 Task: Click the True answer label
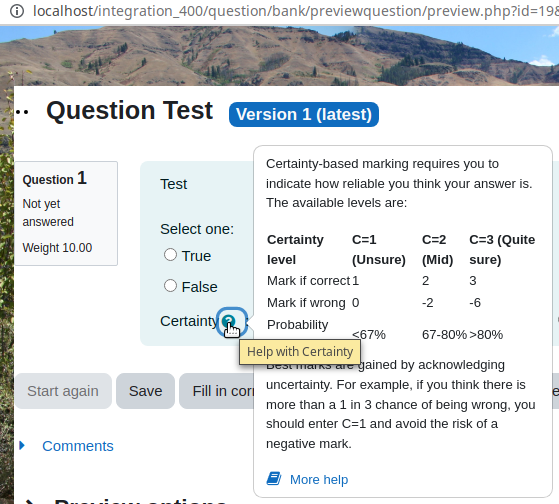click(196, 256)
